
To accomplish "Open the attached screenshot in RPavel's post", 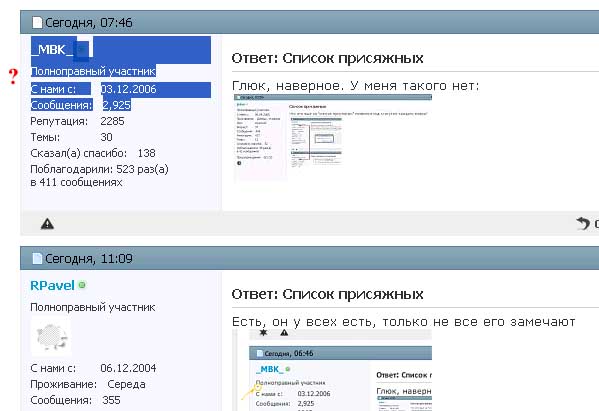I will [x=332, y=370].
